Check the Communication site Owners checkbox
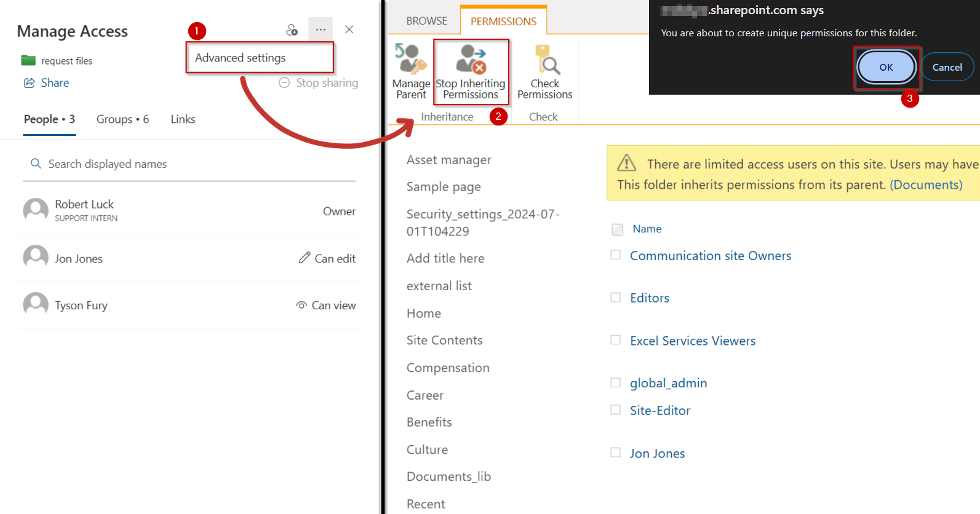Screen dimensions: 980x514 pyautogui.click(x=615, y=255)
